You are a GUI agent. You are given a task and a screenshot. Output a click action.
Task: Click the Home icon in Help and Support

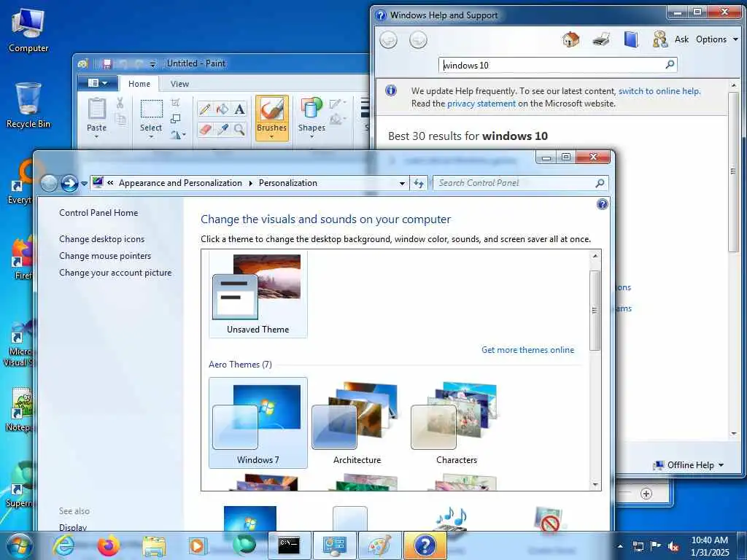click(570, 39)
